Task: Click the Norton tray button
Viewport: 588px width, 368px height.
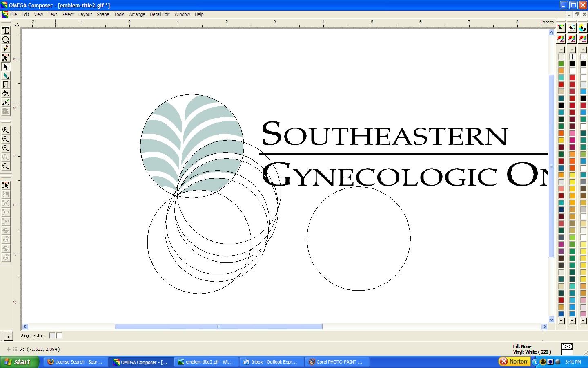Action: 514,361
